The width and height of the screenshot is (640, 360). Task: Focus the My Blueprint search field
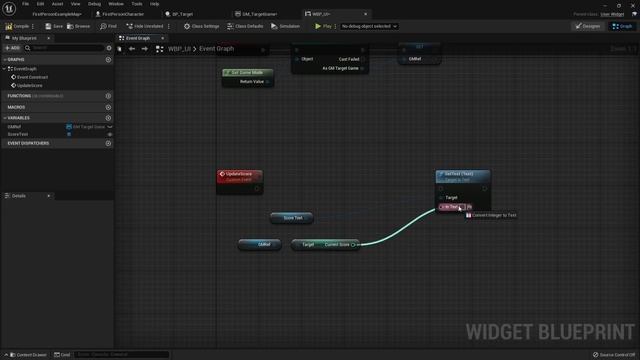[x=65, y=48]
